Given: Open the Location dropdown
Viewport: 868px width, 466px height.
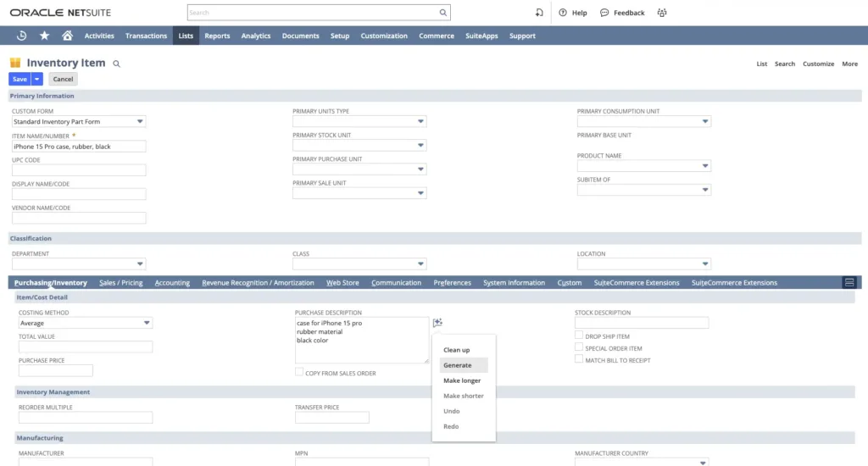Looking at the screenshot, I should tap(704, 264).
